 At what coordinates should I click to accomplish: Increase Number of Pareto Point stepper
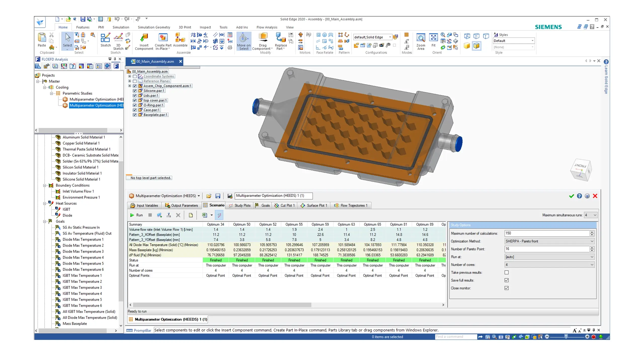pyautogui.click(x=592, y=247)
